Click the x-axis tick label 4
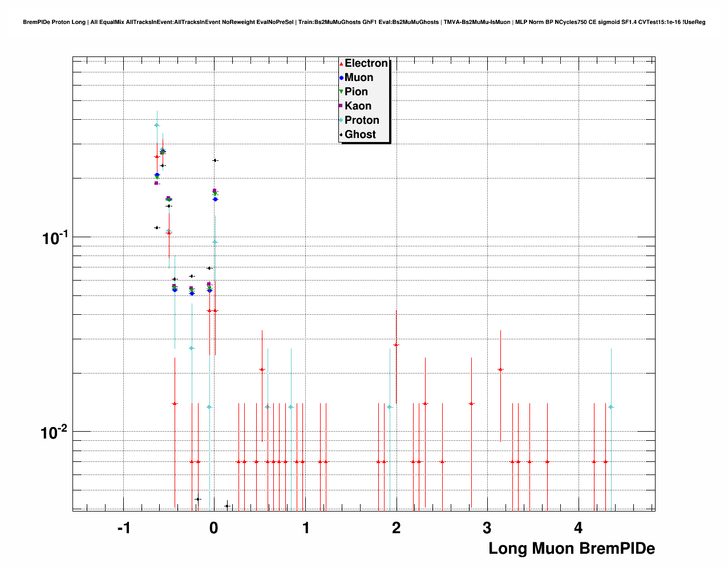The height and width of the screenshot is (568, 728). click(x=578, y=528)
